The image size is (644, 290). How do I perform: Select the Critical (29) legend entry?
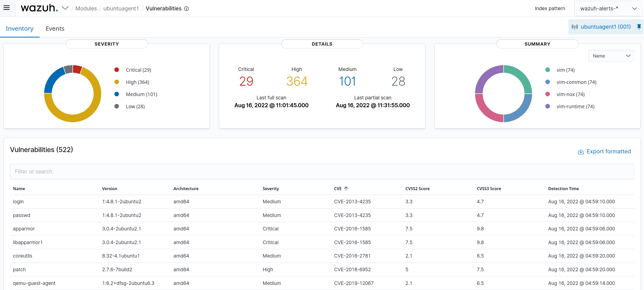(138, 70)
